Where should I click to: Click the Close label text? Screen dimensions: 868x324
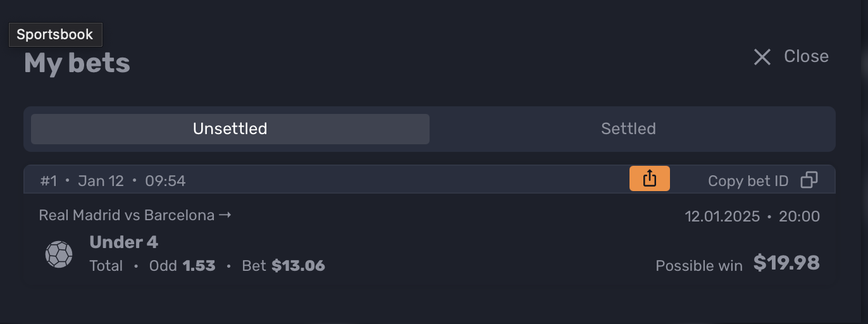click(806, 56)
